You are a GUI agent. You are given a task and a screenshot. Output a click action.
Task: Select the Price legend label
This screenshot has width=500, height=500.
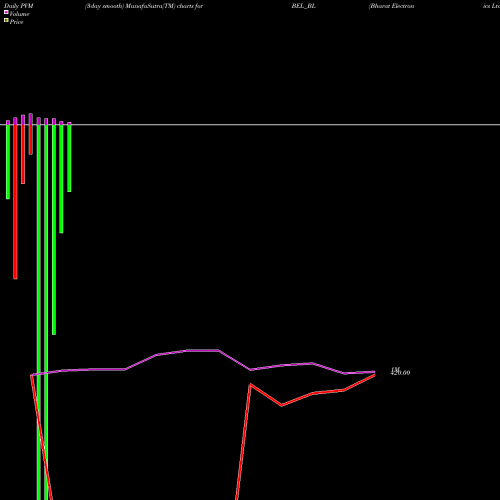(x=16, y=22)
